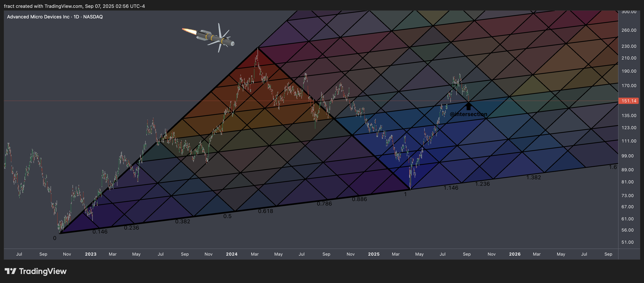Click the 2026 year label on time axis
Screen dimensions: 644x283
[x=515, y=254]
